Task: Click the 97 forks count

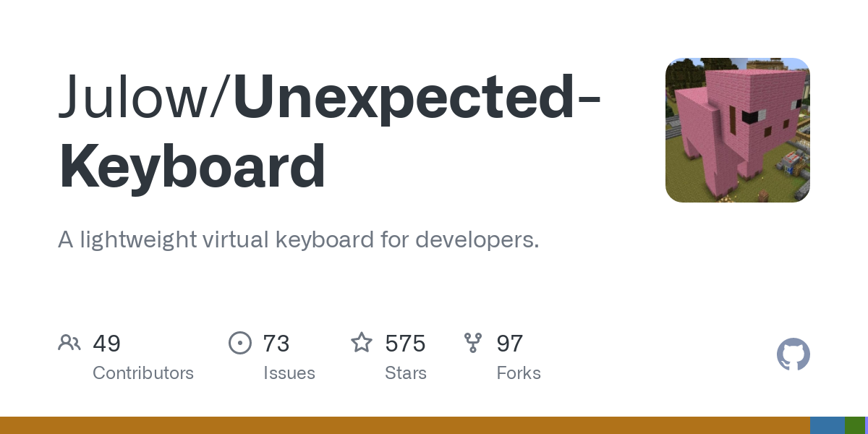Action: [x=510, y=344]
